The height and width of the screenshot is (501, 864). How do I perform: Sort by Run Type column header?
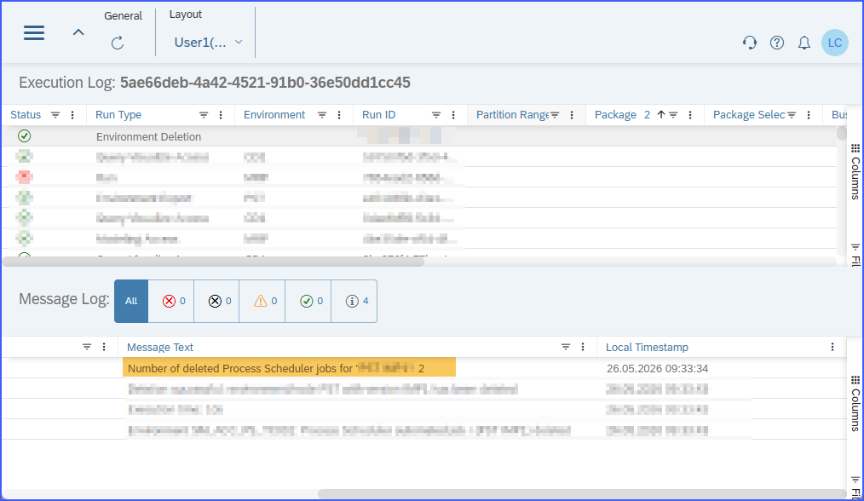pyautogui.click(x=118, y=115)
